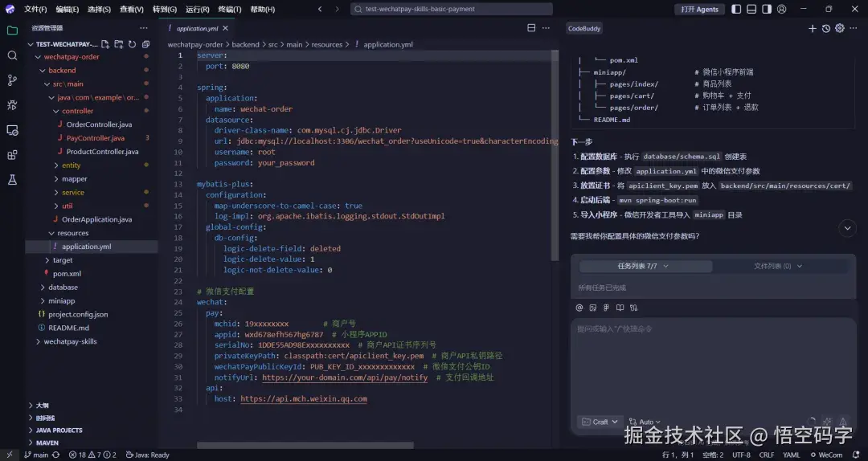The width and height of the screenshot is (868, 461).
Task: Expand the entity folder
Action: tap(56, 165)
